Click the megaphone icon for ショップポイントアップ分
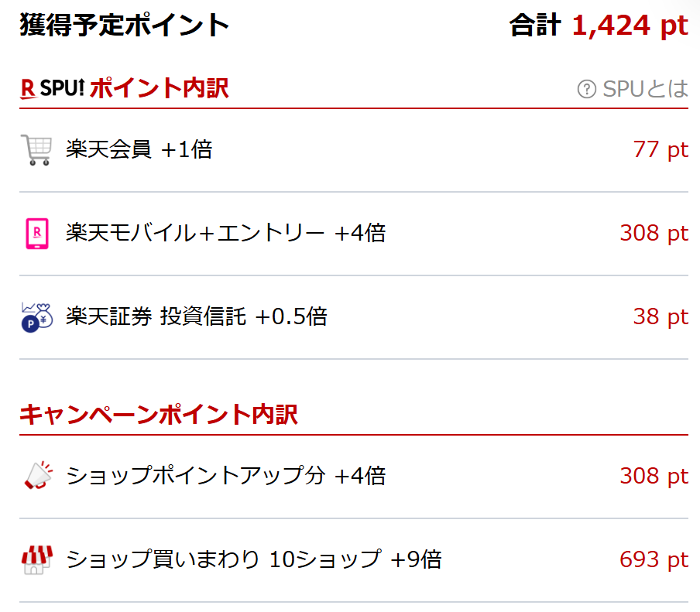Screen dimensions: 700x612 coord(38,476)
